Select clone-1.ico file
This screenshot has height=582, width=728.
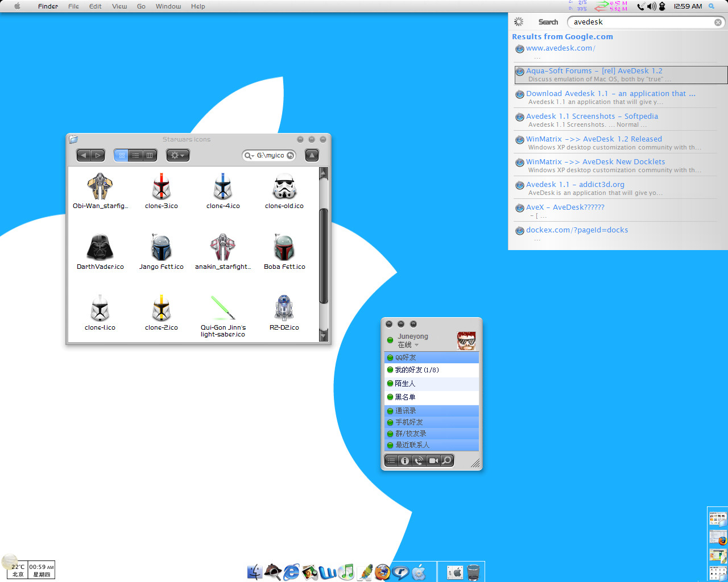point(100,313)
